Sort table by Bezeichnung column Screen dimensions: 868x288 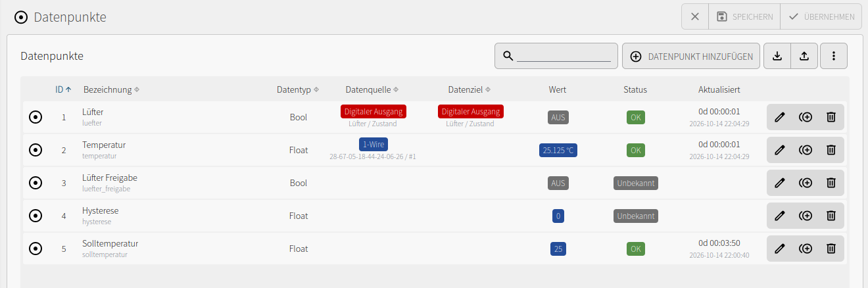pos(111,89)
